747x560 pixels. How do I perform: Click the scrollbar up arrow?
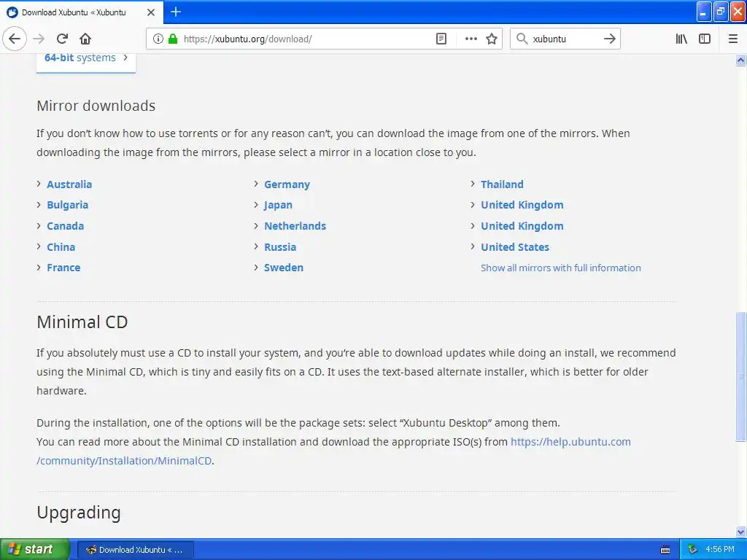[x=740, y=60]
